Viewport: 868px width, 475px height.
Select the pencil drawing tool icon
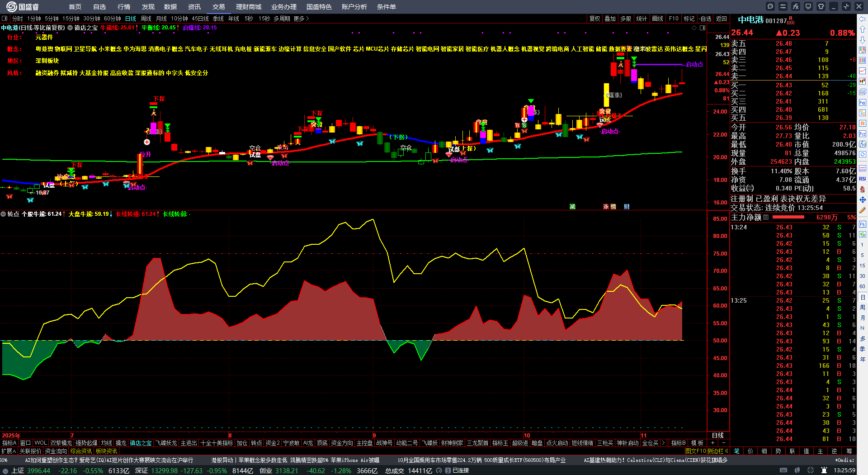coord(863,210)
